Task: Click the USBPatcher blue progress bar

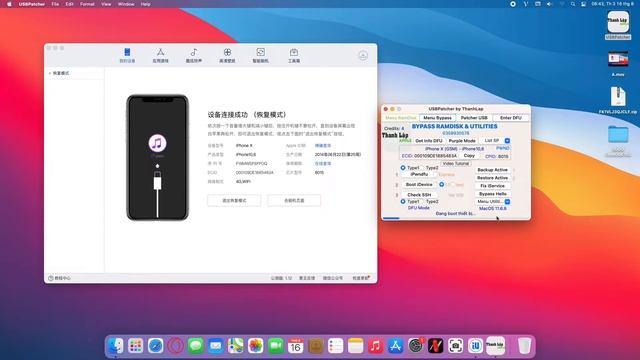Action: pyautogui.click(x=391, y=218)
